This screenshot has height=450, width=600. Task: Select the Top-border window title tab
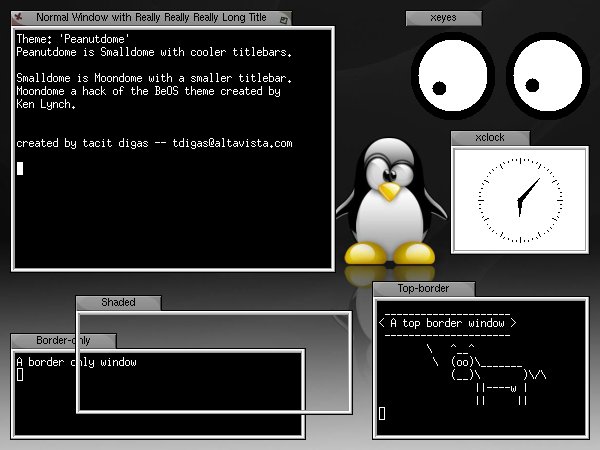coord(424,289)
